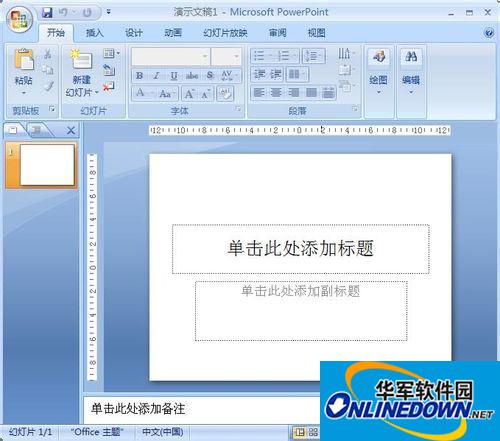Launch font dialog from 字体 group
This screenshot has width=500, height=441.
[x=238, y=109]
